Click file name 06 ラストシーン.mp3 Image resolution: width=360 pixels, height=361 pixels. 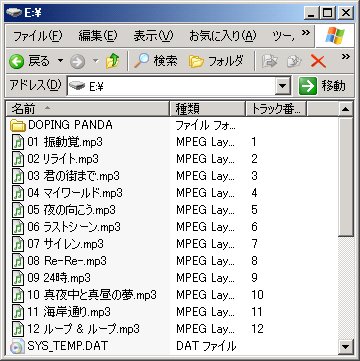click(74, 227)
